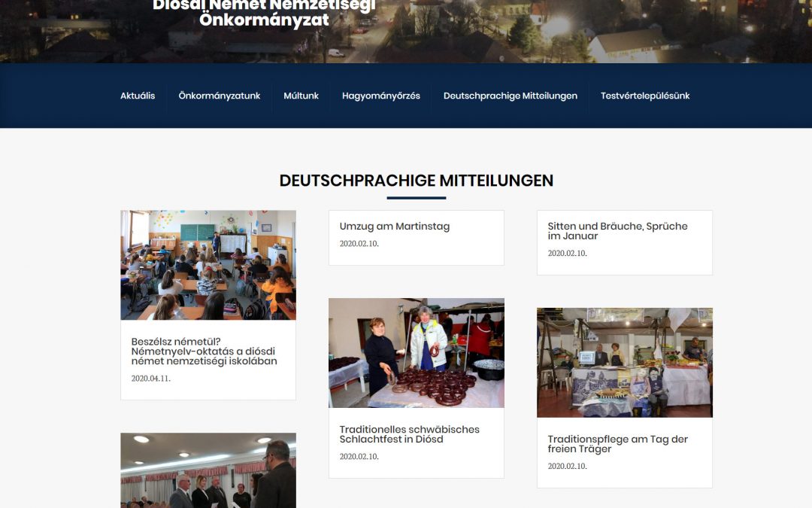Image resolution: width=812 pixels, height=508 pixels.
Task: Open the article Umzug am Martinstag
Action: click(395, 227)
